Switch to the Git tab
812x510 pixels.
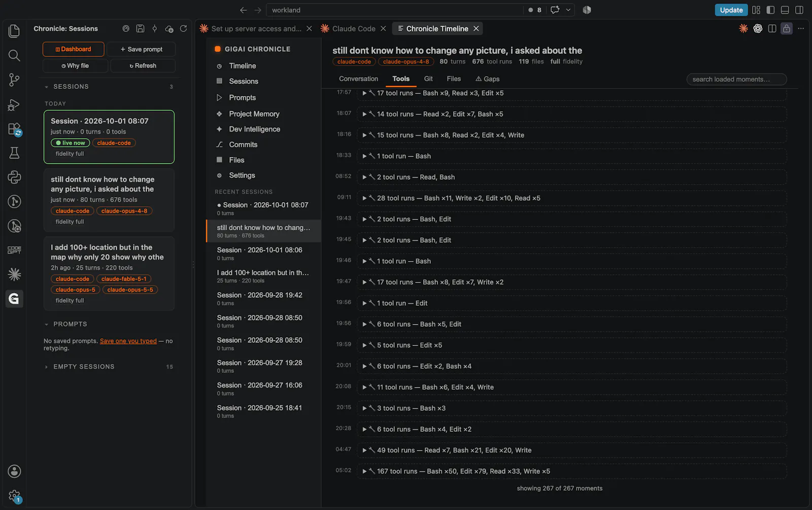tap(428, 79)
